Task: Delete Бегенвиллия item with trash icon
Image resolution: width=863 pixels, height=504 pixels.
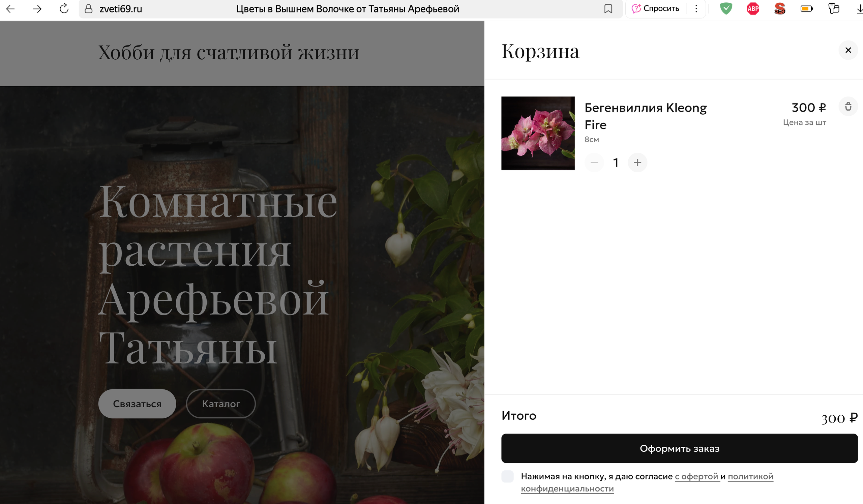Action: (848, 107)
